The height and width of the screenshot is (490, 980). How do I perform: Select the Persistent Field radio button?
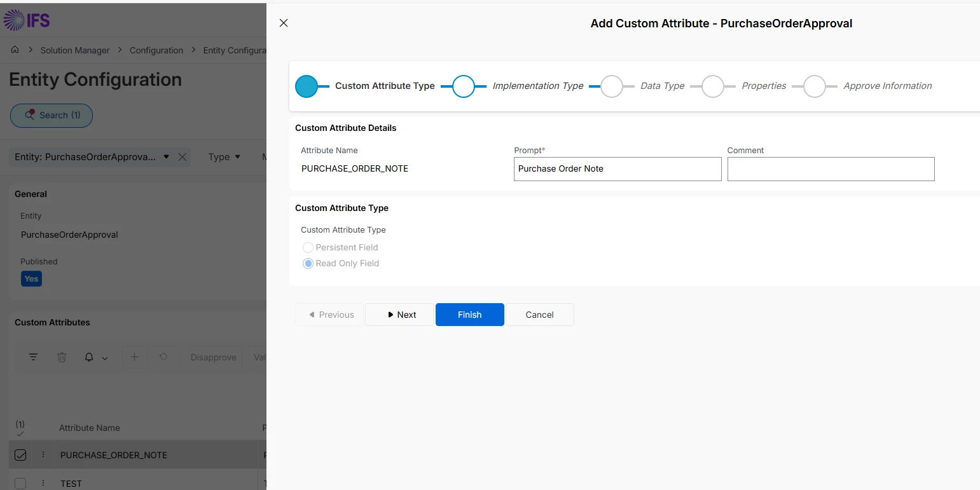pyautogui.click(x=308, y=247)
